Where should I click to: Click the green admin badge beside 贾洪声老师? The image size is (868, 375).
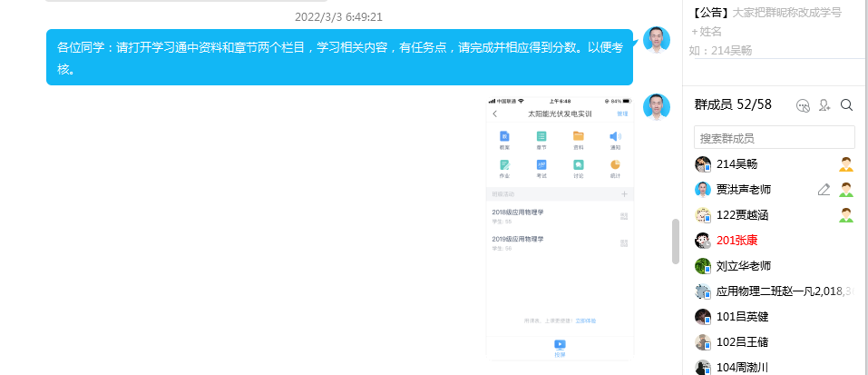(846, 190)
